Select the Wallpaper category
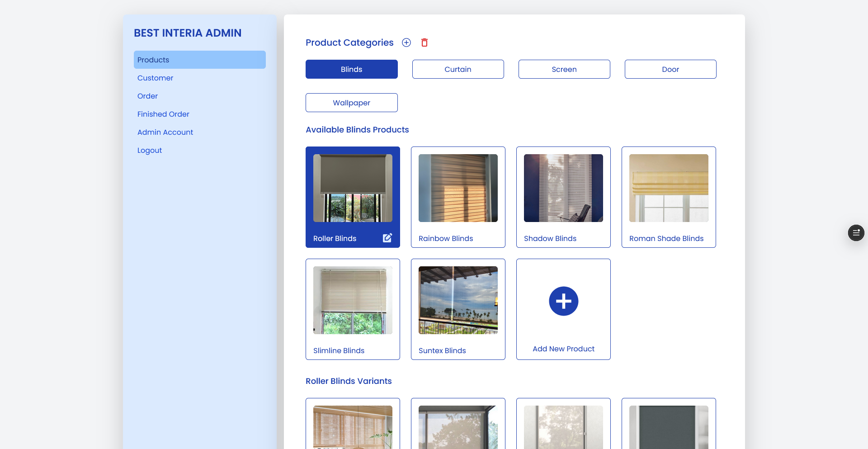 [x=351, y=102]
